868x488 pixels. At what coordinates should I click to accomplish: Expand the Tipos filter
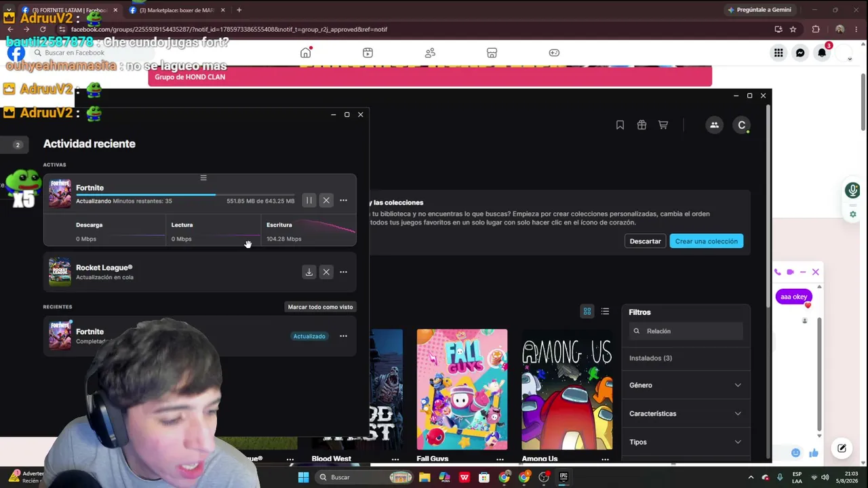coord(686,442)
